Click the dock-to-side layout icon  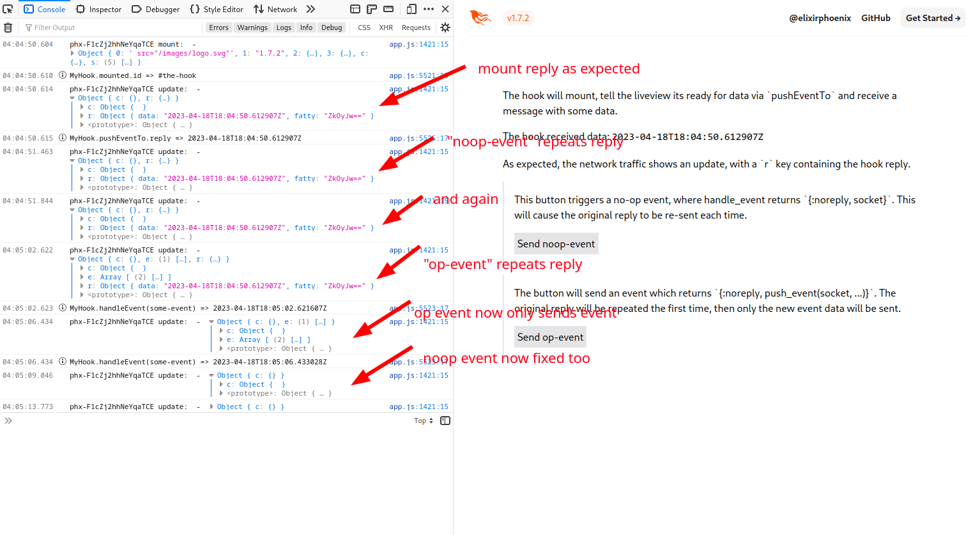355,9
